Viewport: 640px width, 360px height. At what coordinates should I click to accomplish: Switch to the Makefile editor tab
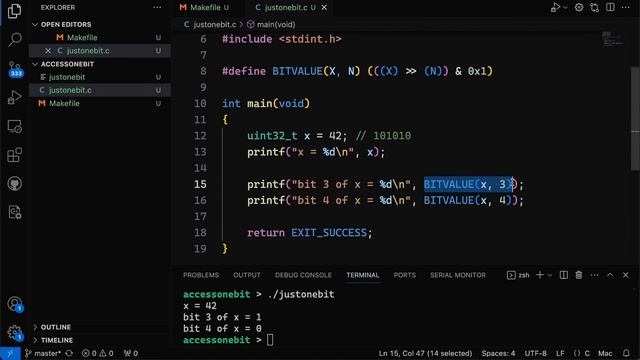click(204, 7)
